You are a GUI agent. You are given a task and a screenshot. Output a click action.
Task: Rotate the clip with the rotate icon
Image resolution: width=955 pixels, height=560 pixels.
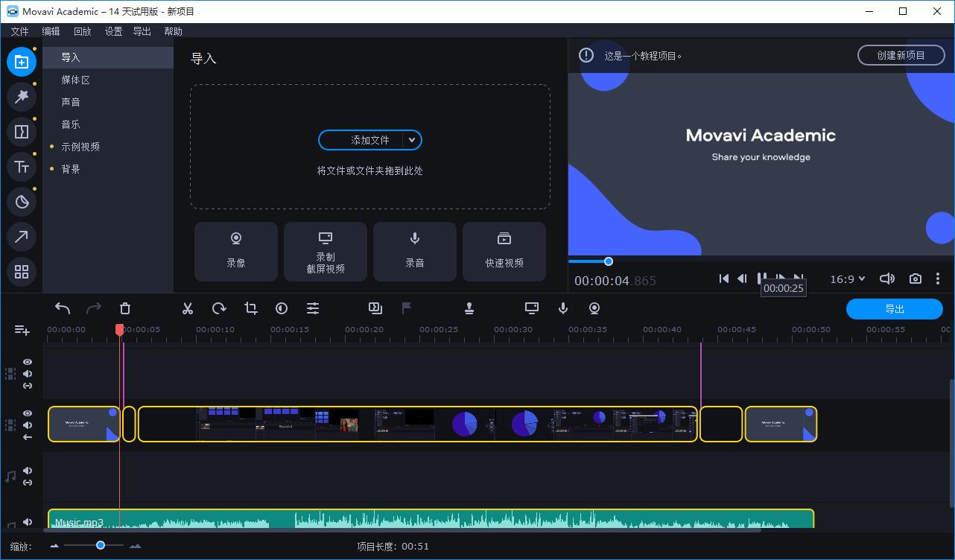pyautogui.click(x=219, y=308)
